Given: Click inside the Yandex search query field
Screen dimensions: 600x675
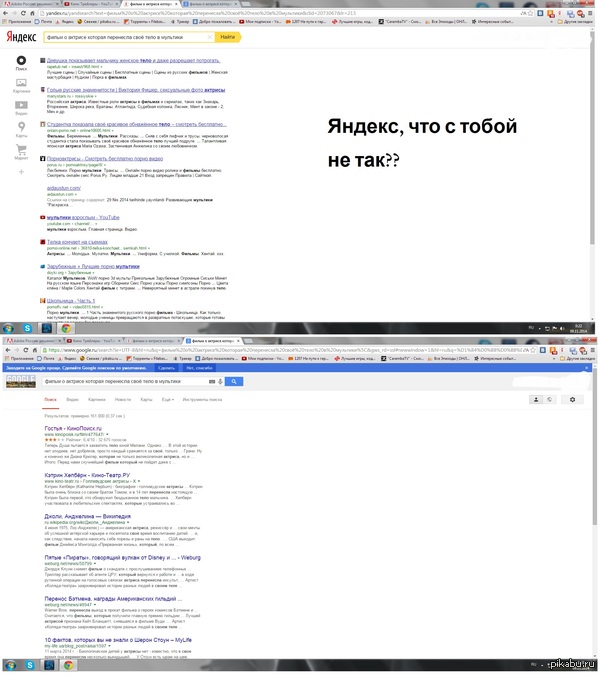Looking at the screenshot, I should pyautogui.click(x=125, y=37).
